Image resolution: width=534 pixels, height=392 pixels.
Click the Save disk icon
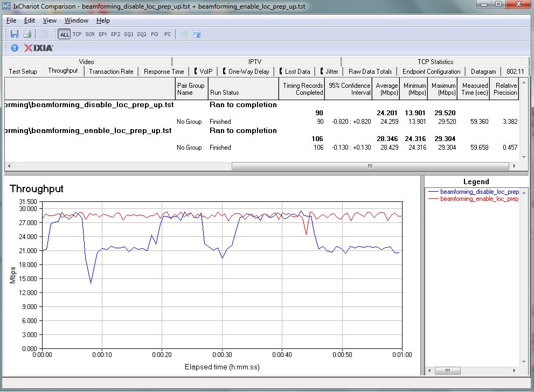[15, 34]
